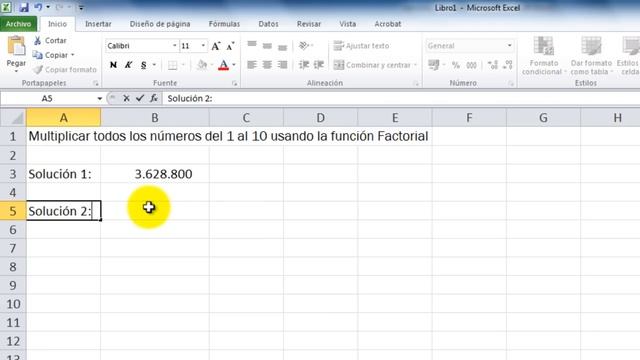The image size is (640, 360).
Task: Decrease indent
Action: point(304,64)
